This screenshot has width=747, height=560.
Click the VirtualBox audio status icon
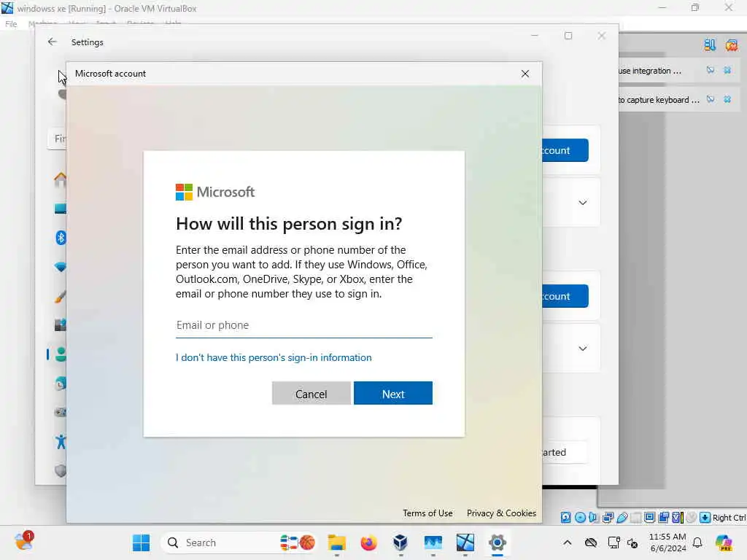594,518
